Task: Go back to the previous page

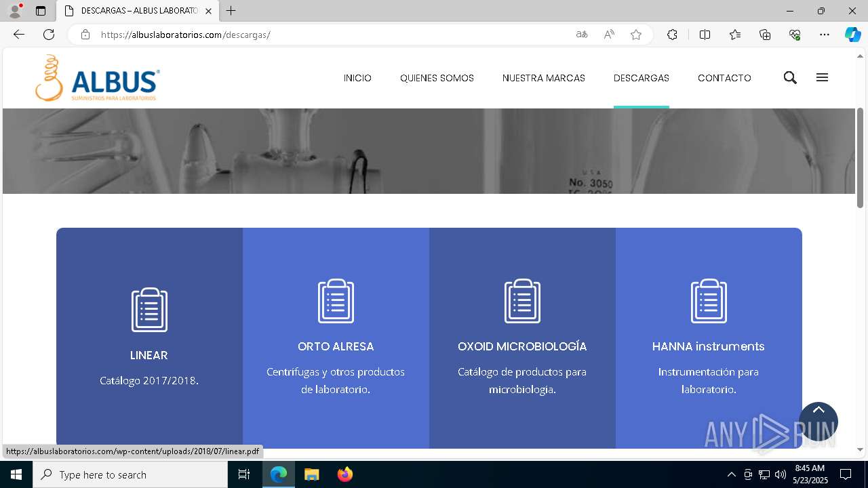Action: 19,35
